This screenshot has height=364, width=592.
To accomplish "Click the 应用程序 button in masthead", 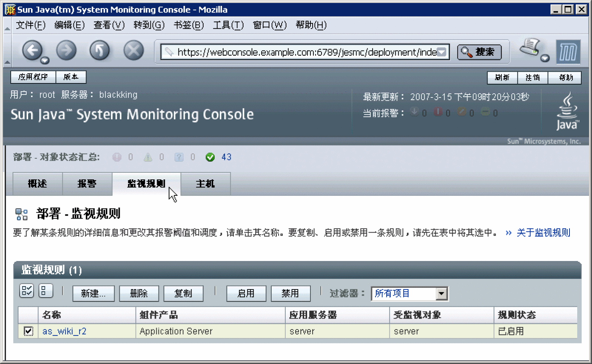I will pos(33,77).
